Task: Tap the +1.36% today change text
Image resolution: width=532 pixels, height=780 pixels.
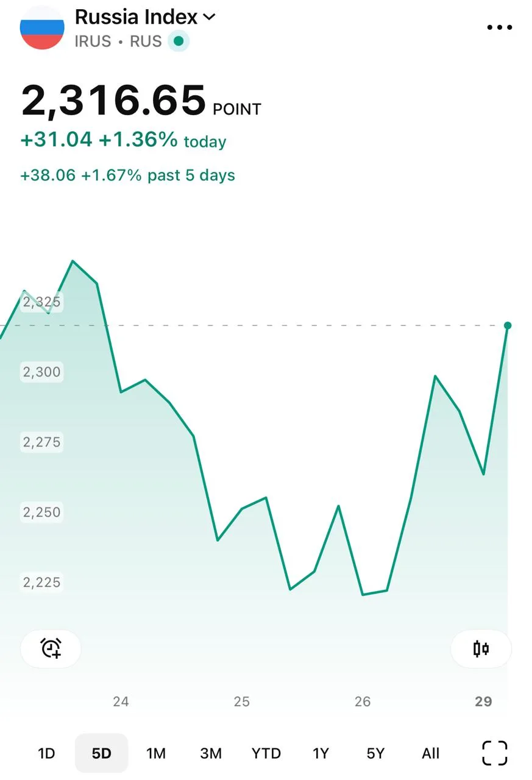Action: pos(162,141)
